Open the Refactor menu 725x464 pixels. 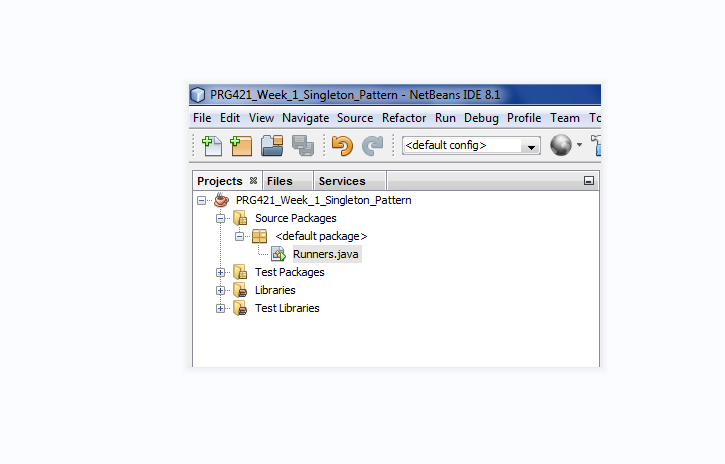pyautogui.click(x=404, y=118)
